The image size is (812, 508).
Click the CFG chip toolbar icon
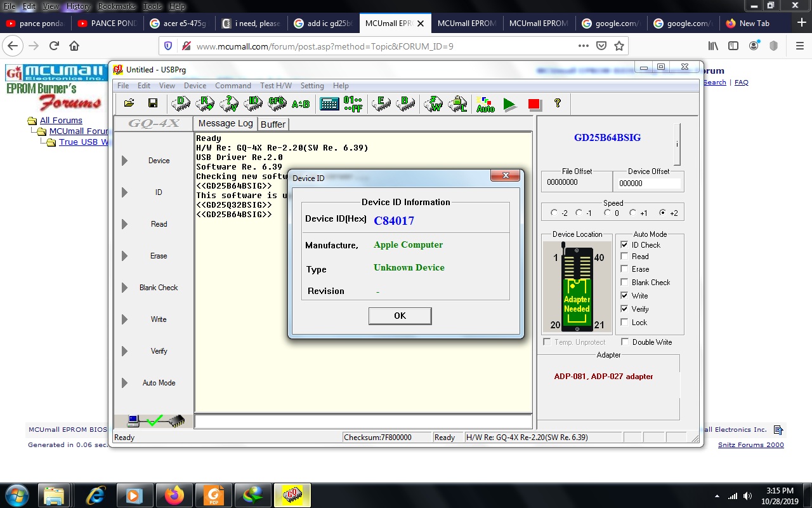pyautogui.click(x=277, y=104)
